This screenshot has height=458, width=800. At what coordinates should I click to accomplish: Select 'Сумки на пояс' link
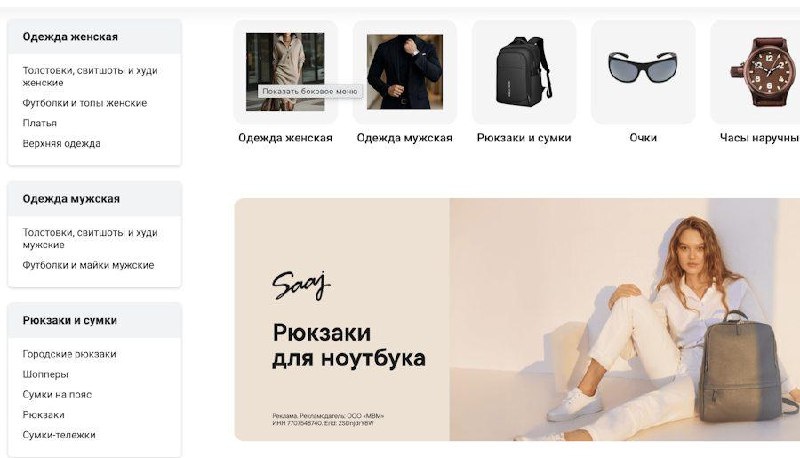point(57,394)
